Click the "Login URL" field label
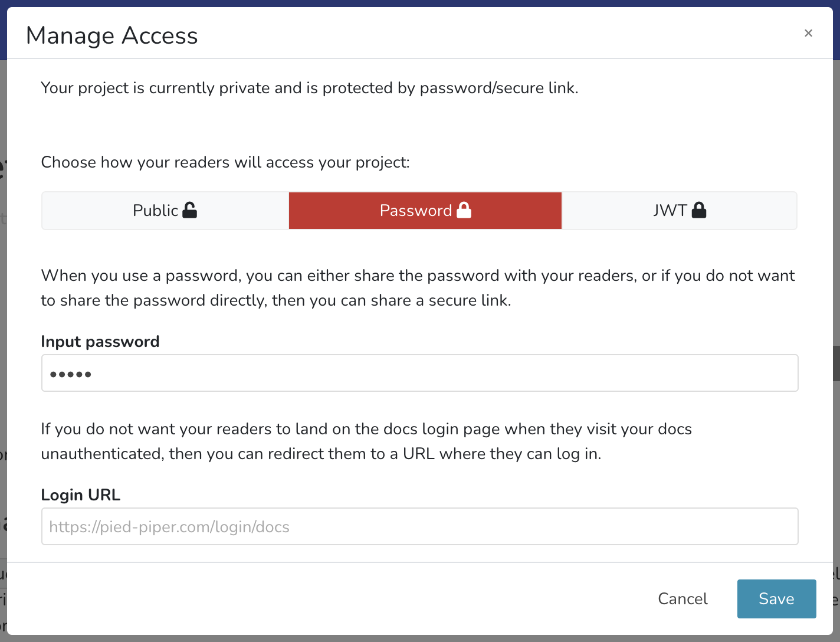Image resolution: width=840 pixels, height=642 pixels. [x=81, y=495]
